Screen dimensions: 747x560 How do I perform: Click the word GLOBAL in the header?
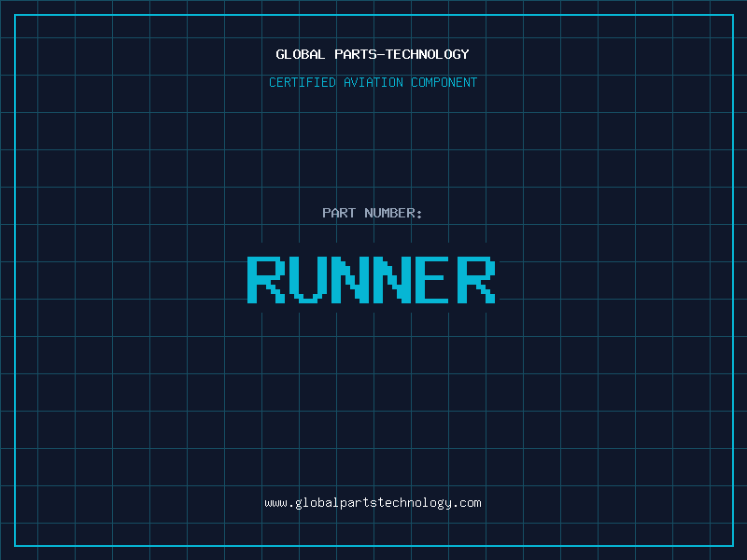point(301,54)
